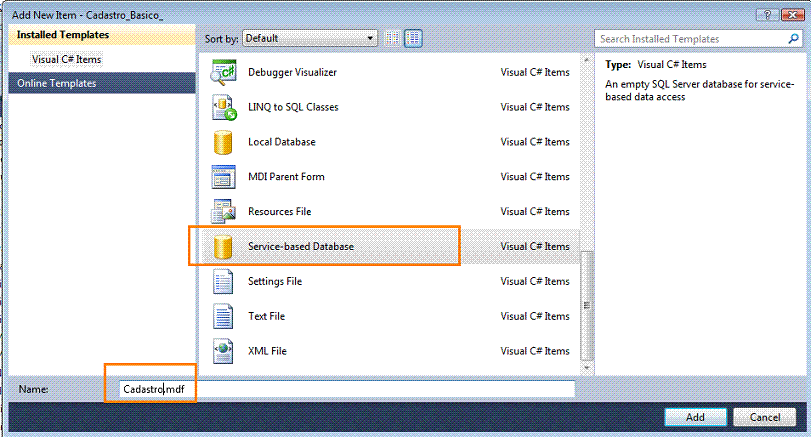Open Online Templates section
This screenshot has height=437, width=811.
[x=102, y=83]
